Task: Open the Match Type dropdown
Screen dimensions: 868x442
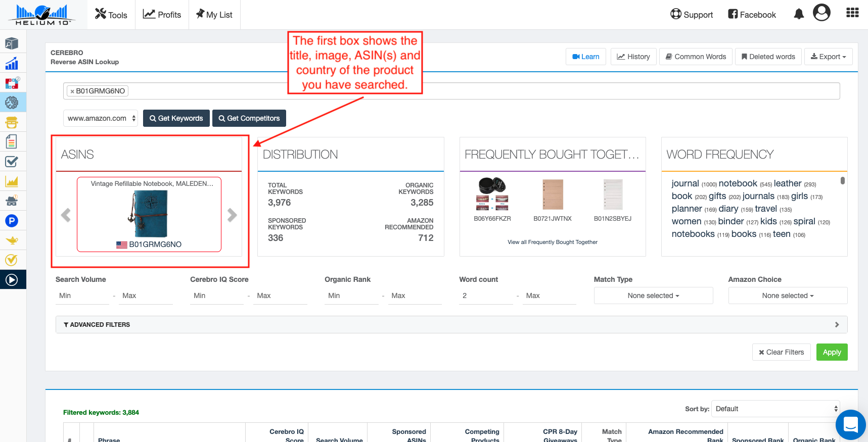Action: coord(653,296)
